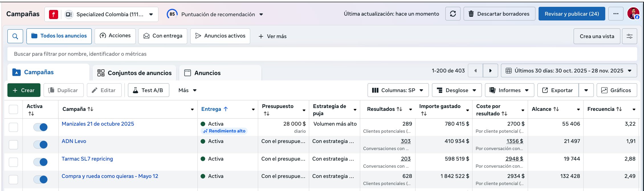Expand the Columnas: SP dropdown
Viewport: 644px width, 191px height.
click(x=398, y=90)
